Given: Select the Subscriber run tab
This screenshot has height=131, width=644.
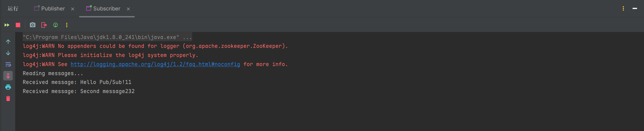Looking at the screenshot, I should point(106,9).
